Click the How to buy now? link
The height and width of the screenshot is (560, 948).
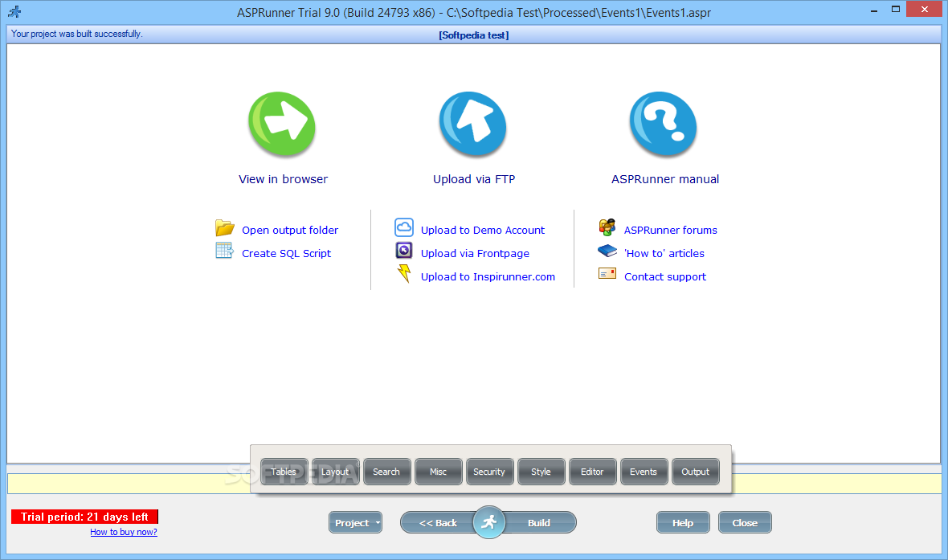click(x=124, y=532)
